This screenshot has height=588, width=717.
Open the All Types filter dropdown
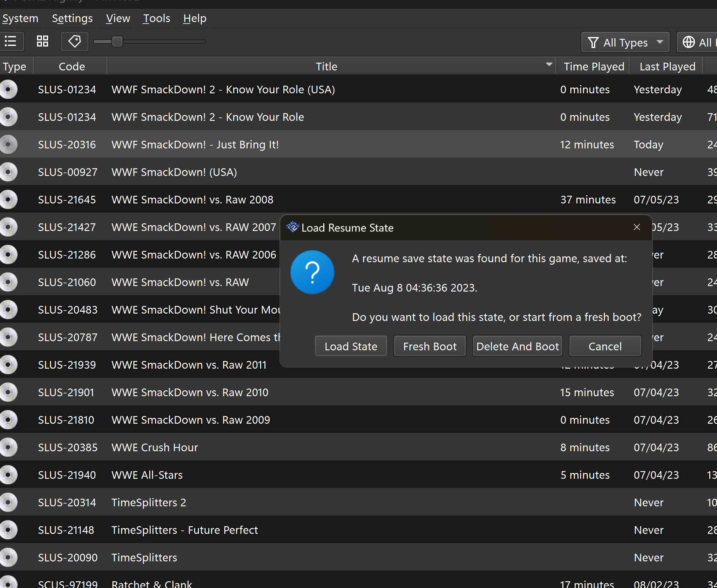point(625,42)
